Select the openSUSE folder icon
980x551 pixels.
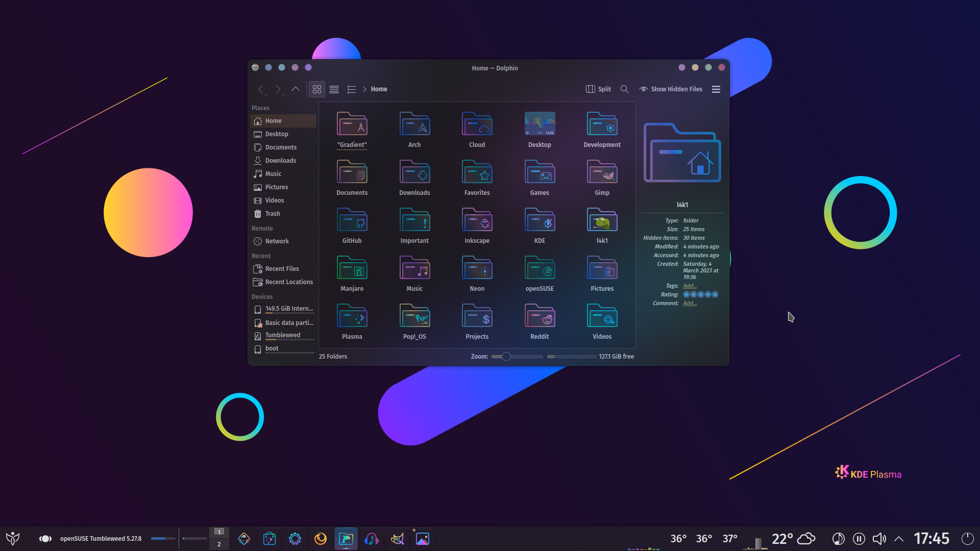[x=540, y=267]
